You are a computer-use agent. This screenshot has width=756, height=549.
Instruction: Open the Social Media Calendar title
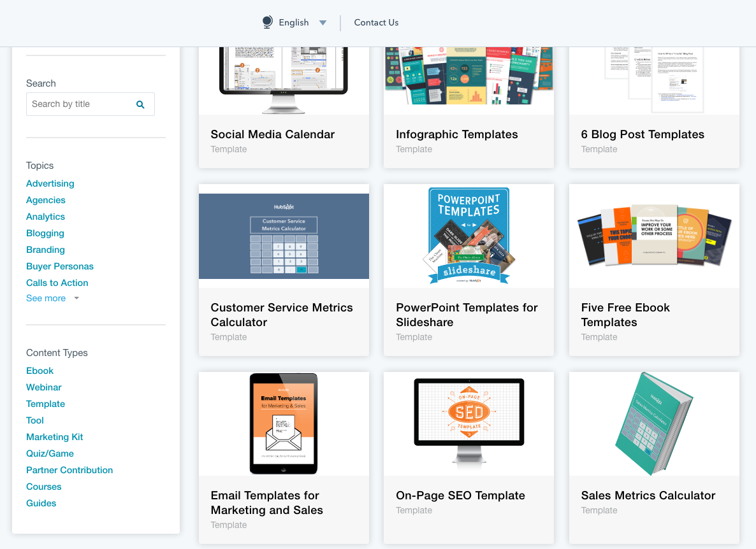(x=272, y=134)
